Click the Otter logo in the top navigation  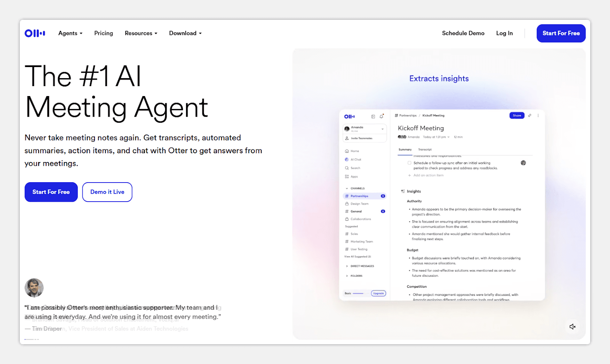pos(35,33)
